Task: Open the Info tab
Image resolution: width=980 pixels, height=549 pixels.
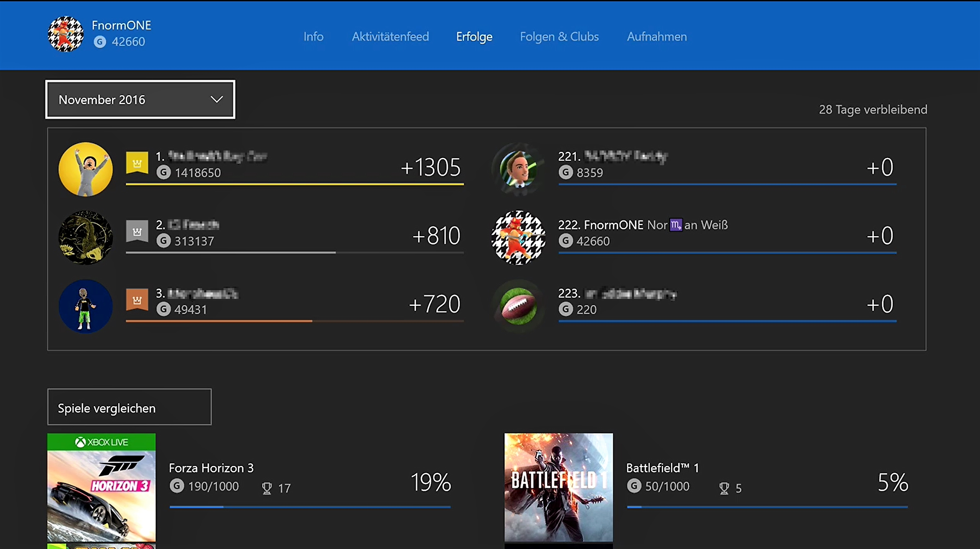Action: point(313,37)
